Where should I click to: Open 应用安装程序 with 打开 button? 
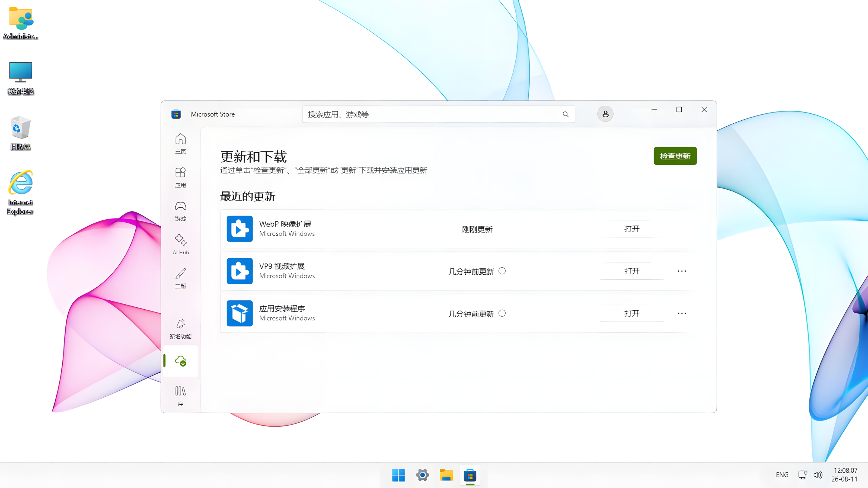coord(631,313)
